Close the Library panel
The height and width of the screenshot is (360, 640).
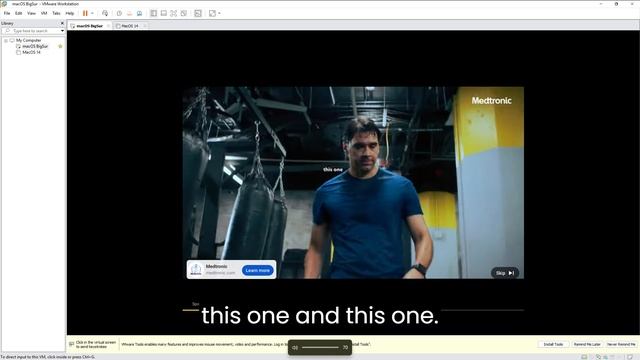(x=62, y=23)
